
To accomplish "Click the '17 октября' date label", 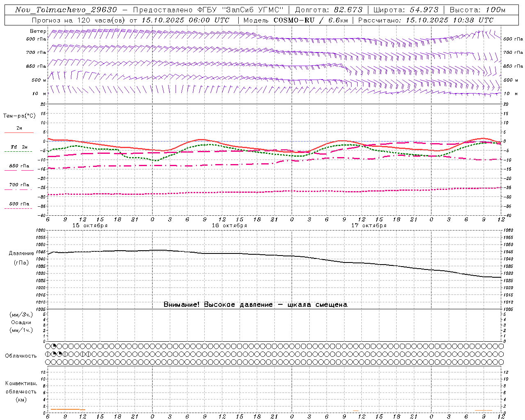I will point(369,226).
